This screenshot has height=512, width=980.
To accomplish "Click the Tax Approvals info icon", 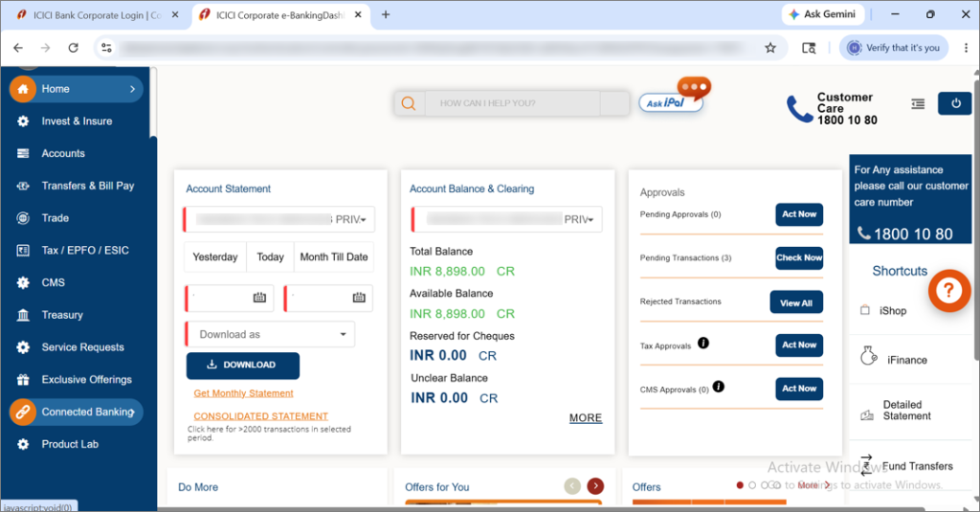I will [703, 343].
